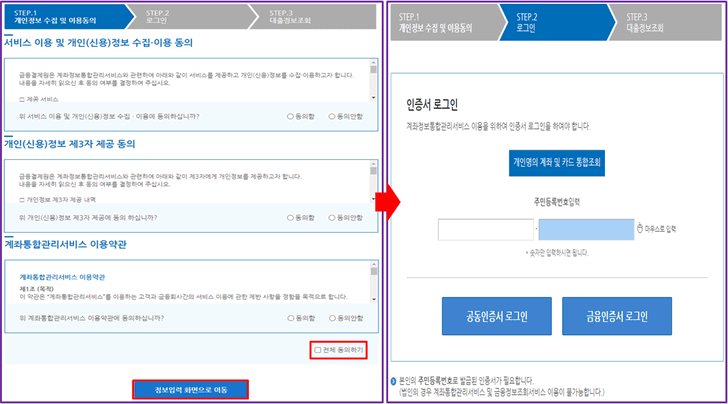The height and width of the screenshot is (404, 728).
Task: Click the 개인(신용)정보 제3자 제공 동의 heading
Action: click(70, 143)
